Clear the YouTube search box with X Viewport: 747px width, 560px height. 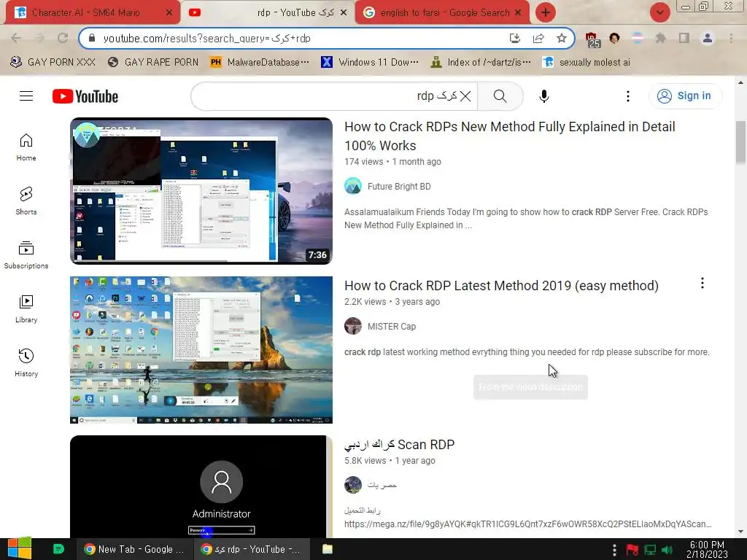[465, 96]
